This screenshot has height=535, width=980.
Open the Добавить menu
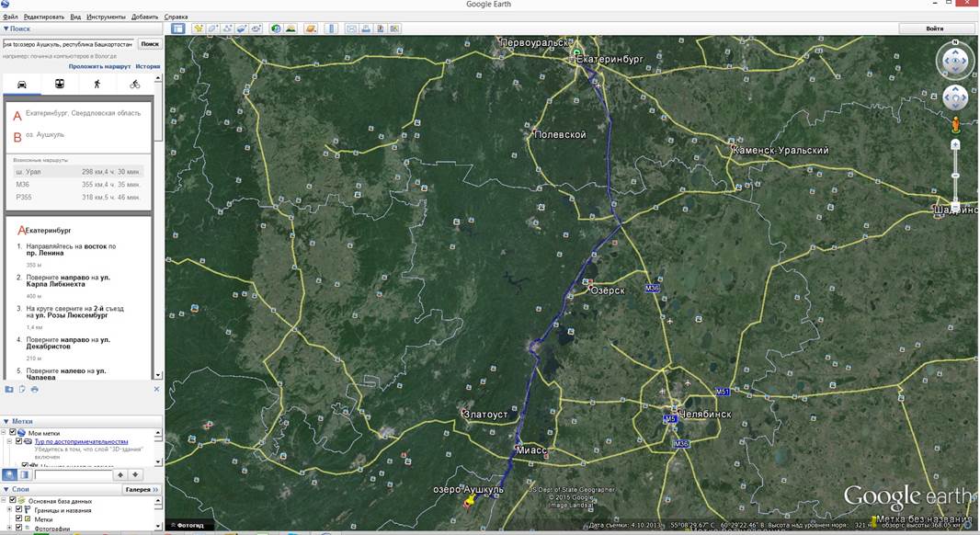(145, 17)
